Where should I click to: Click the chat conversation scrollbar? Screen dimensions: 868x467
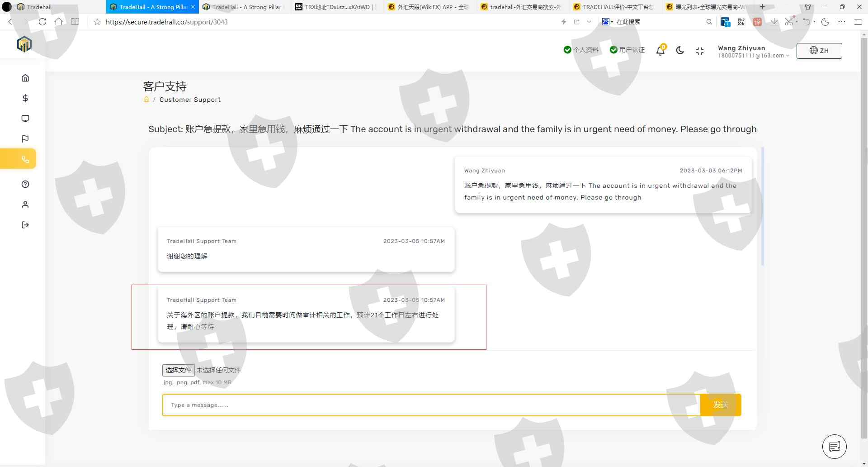(763, 206)
